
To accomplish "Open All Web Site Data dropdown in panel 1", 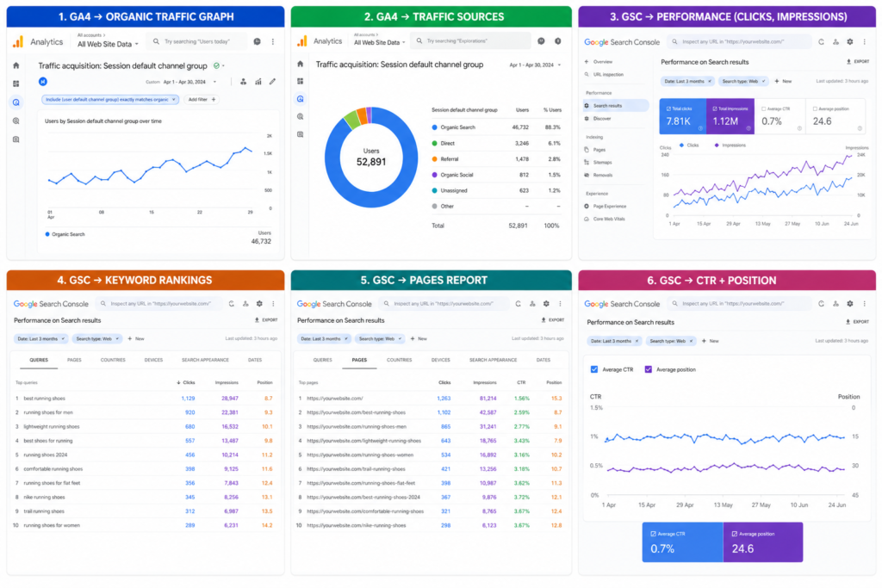I will 108,44.
